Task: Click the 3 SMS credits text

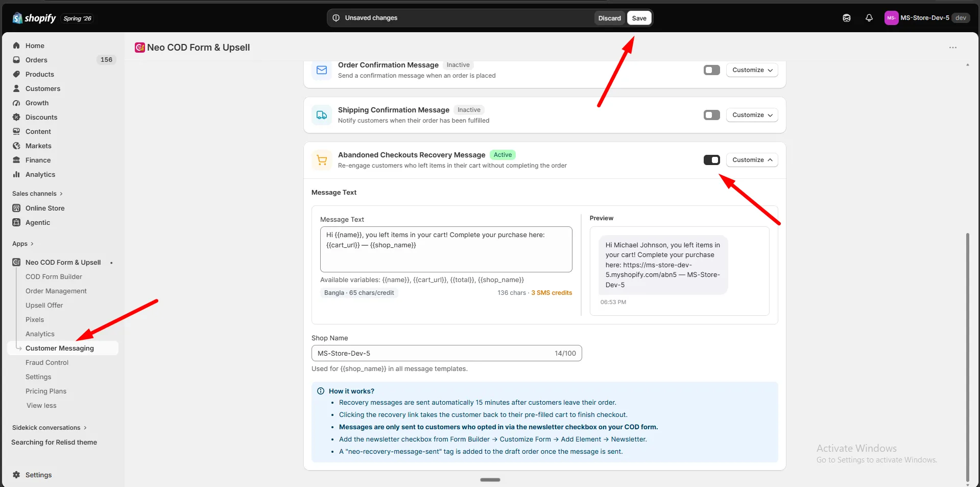Action: pyautogui.click(x=552, y=293)
